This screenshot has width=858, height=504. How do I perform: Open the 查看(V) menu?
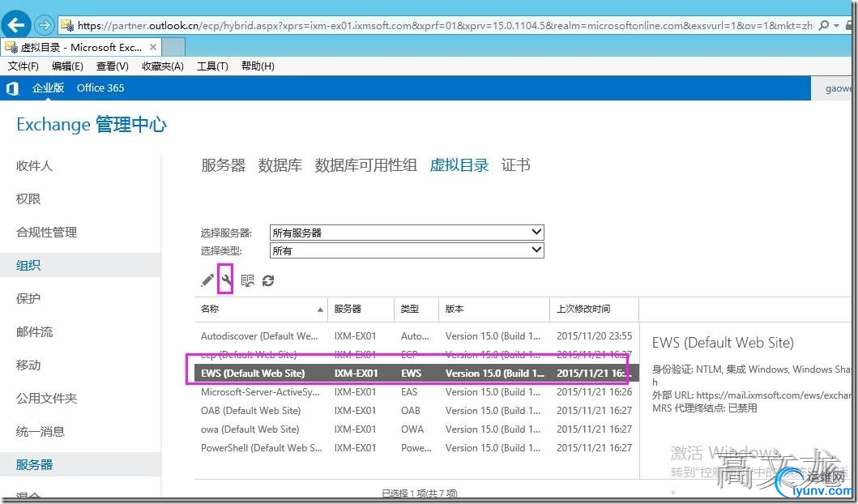pyautogui.click(x=112, y=66)
